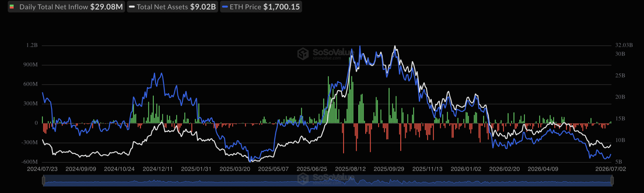This screenshot has width=644, height=193.
Task: Click the $1,700.15 ETH price value
Action: point(281,7)
